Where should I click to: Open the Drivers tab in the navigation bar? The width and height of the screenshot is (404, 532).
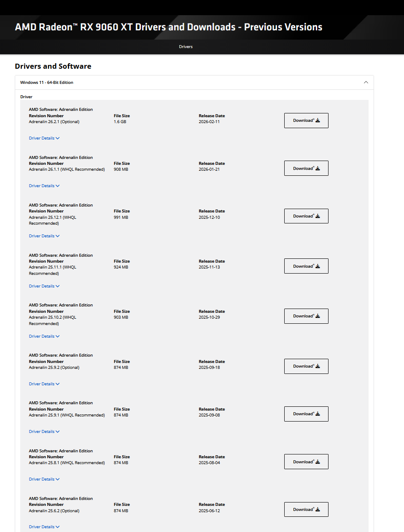point(186,47)
